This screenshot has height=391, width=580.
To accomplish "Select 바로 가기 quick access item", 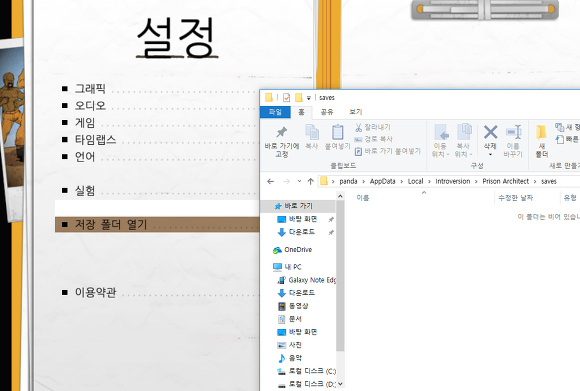I will coord(298,206).
